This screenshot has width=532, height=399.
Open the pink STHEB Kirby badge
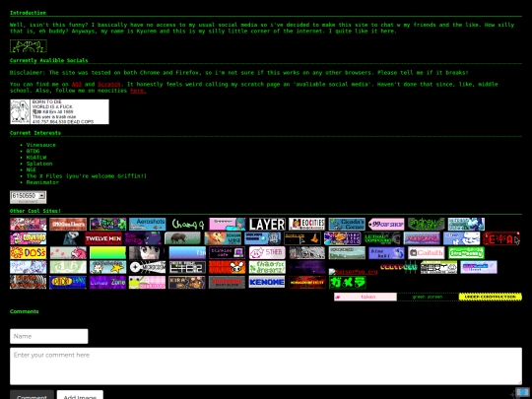point(267,253)
